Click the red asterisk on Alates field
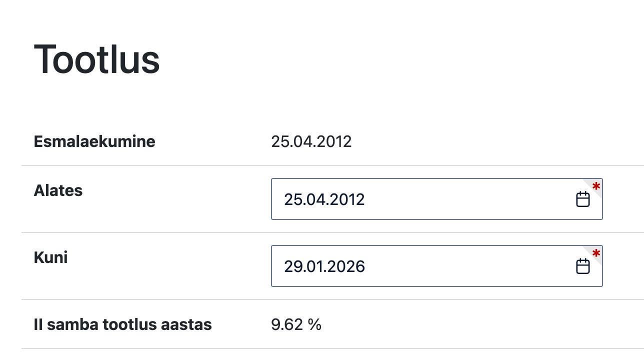The image size is (644, 357). click(596, 187)
